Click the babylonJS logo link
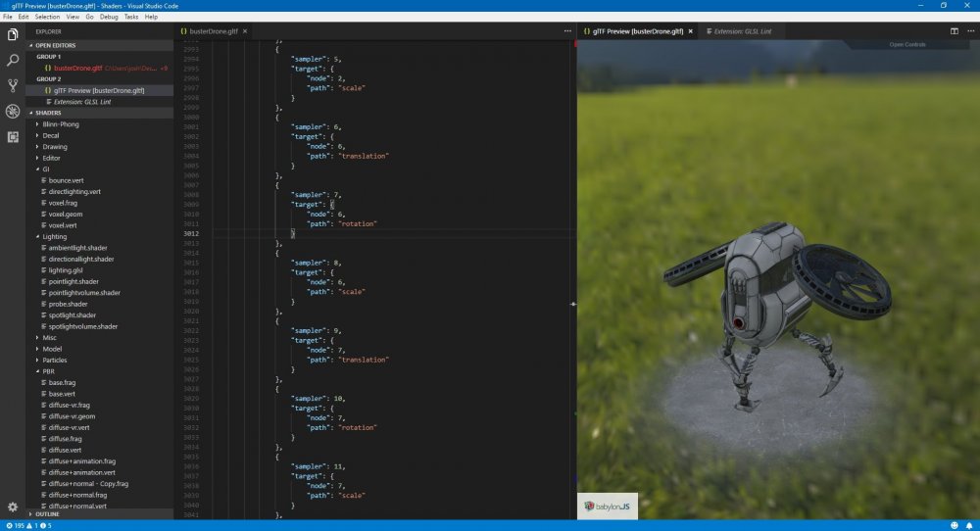980x531 pixels. (607, 506)
